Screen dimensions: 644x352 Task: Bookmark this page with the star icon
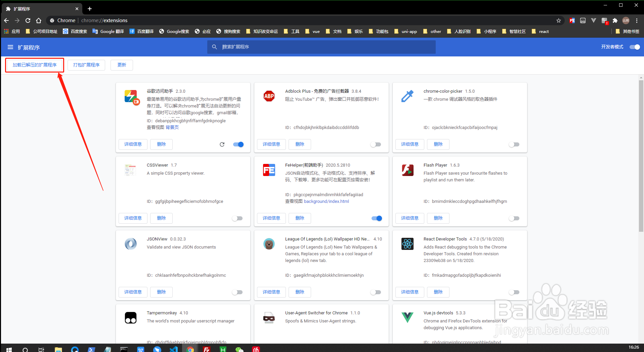click(x=559, y=20)
